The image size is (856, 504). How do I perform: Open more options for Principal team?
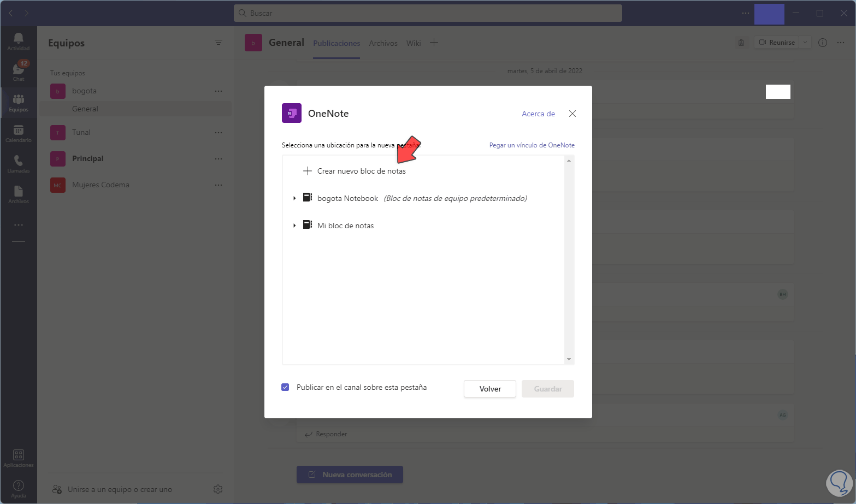pos(219,159)
